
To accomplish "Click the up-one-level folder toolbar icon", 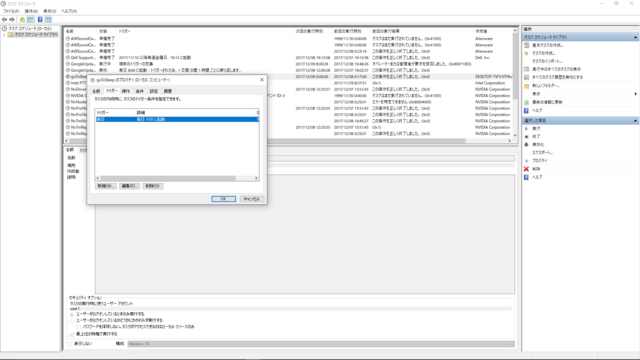I will 22,20.
